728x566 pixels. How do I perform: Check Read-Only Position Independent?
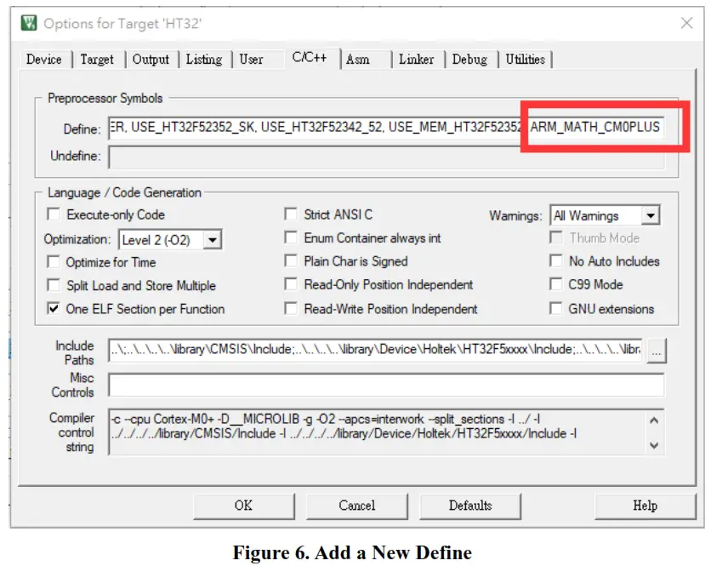[x=290, y=286]
